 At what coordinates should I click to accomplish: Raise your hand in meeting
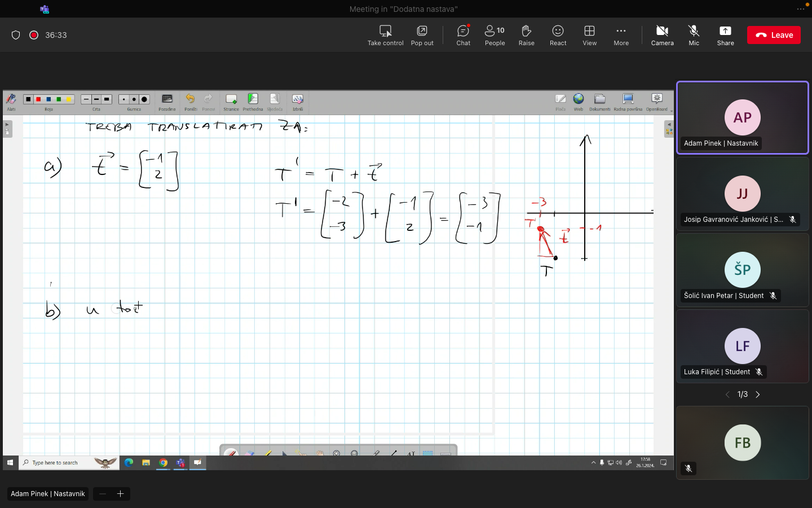coord(527,35)
